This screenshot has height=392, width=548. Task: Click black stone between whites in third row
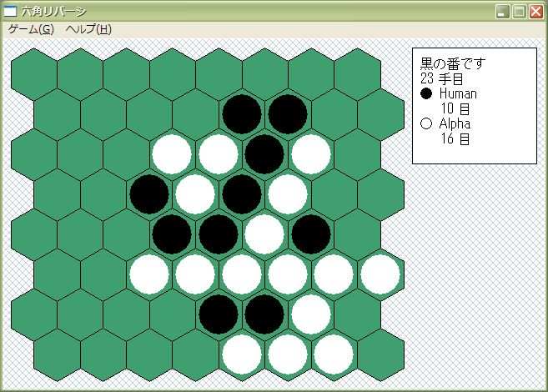pyautogui.click(x=264, y=154)
